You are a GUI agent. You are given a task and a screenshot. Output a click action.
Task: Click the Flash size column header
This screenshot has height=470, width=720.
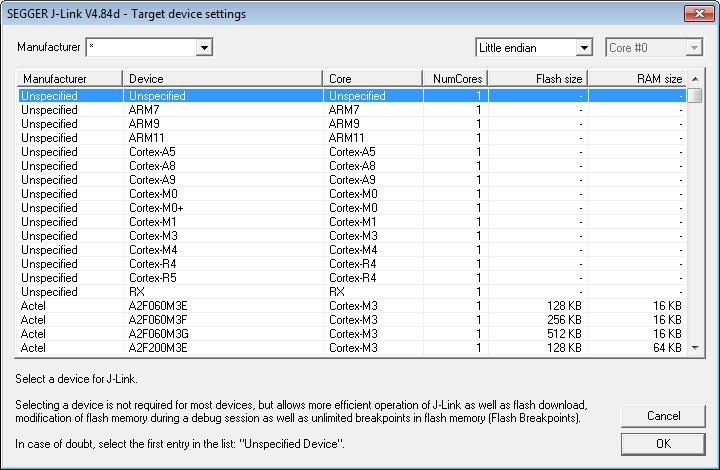538,79
